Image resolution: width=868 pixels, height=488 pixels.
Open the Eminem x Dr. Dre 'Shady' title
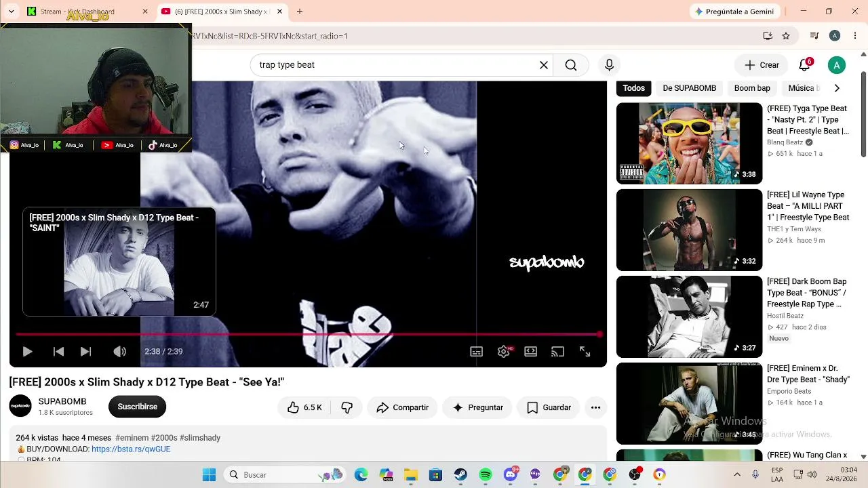click(808, 374)
